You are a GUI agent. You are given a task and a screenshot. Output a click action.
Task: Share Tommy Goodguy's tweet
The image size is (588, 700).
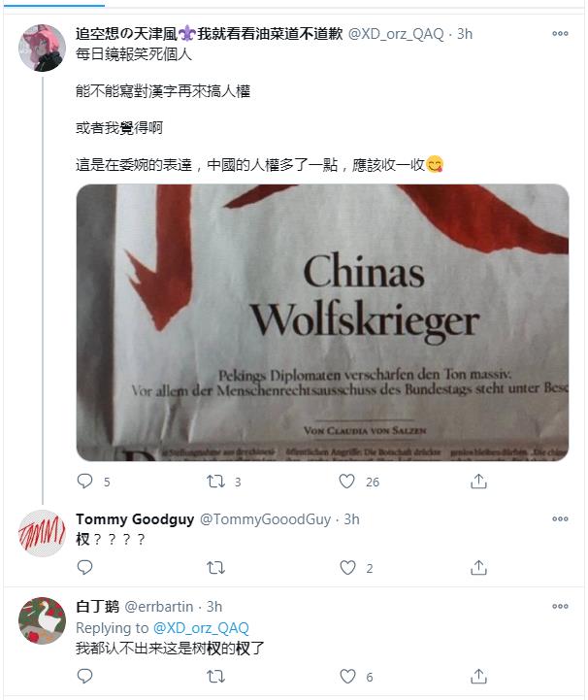[x=478, y=567]
